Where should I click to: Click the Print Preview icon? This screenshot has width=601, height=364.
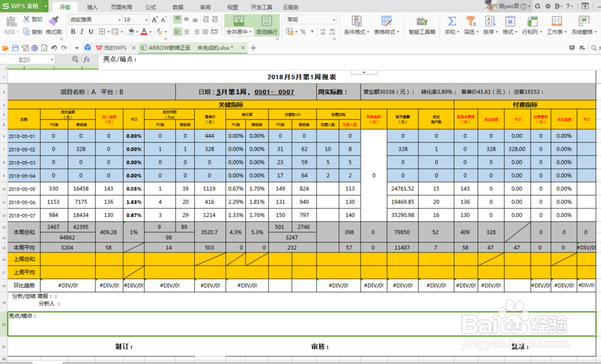(x=44, y=48)
